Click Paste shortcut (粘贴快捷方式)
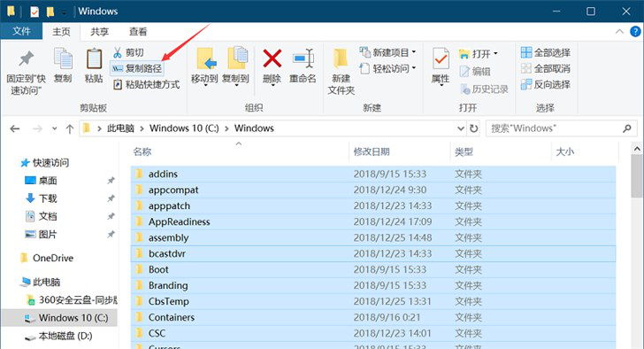The height and width of the screenshot is (349, 644). tap(147, 85)
